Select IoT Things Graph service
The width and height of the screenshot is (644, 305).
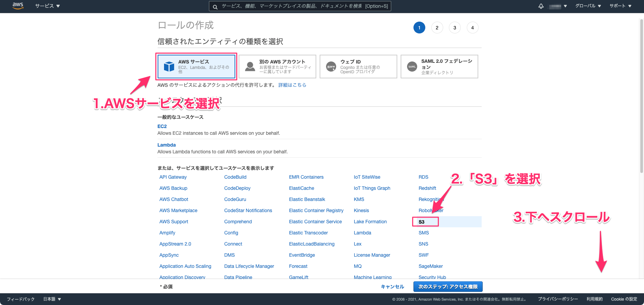(372, 188)
